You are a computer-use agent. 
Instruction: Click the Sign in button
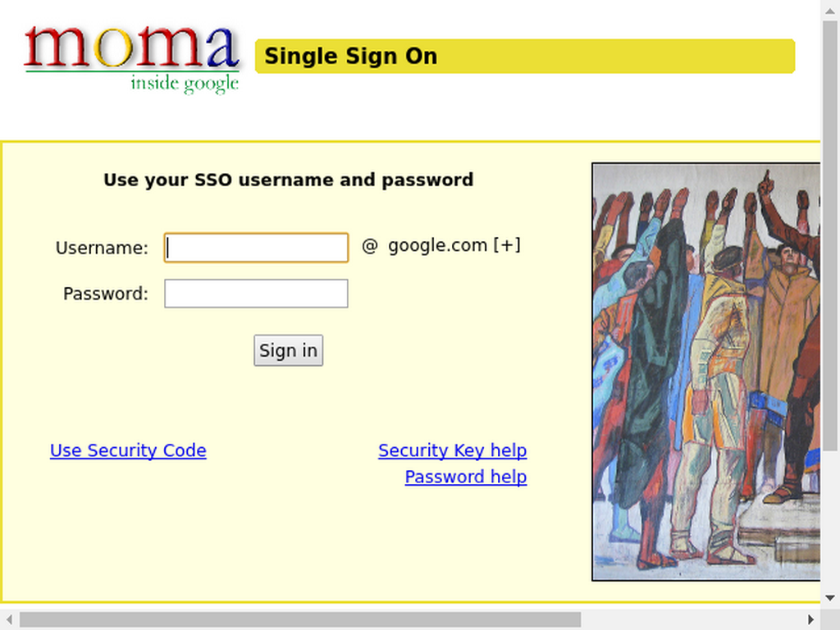pos(288,350)
